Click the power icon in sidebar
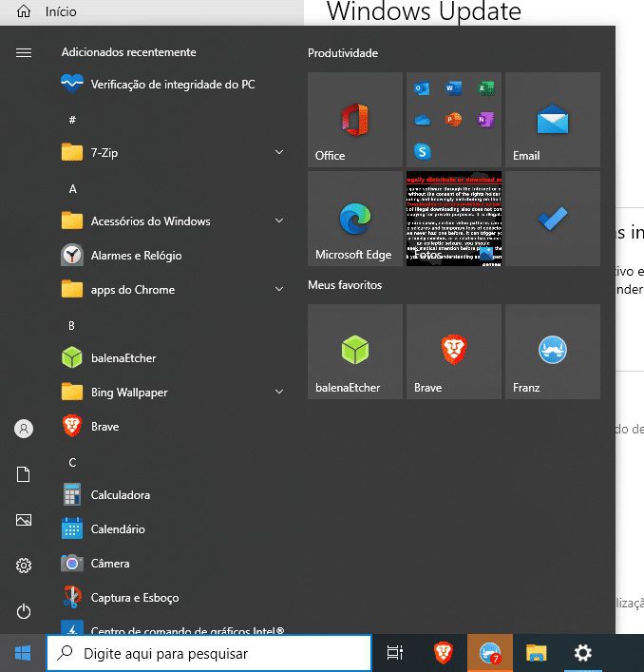 tap(24, 611)
